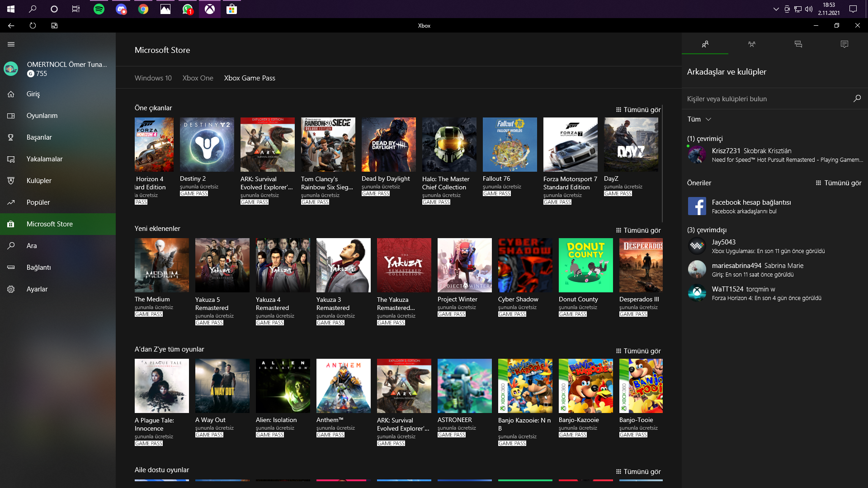This screenshot has height=488, width=868.
Task: Open the OMERTNOCL profile avatar
Action: [11, 69]
